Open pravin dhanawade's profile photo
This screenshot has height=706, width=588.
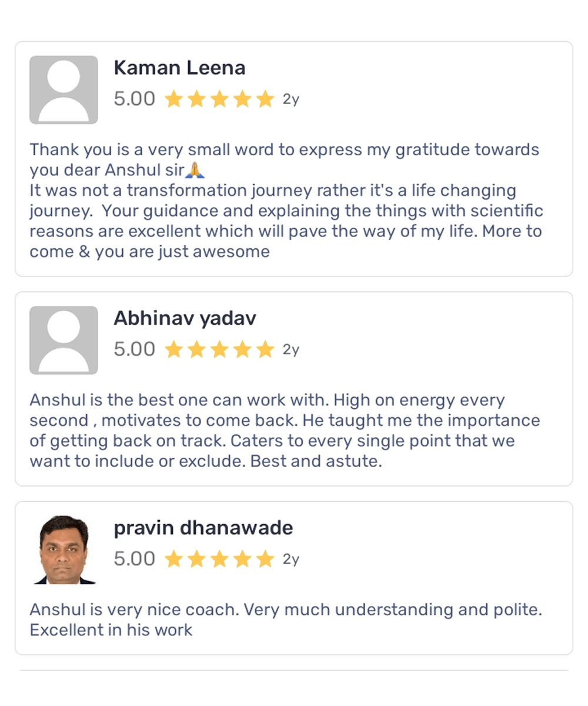point(64,550)
